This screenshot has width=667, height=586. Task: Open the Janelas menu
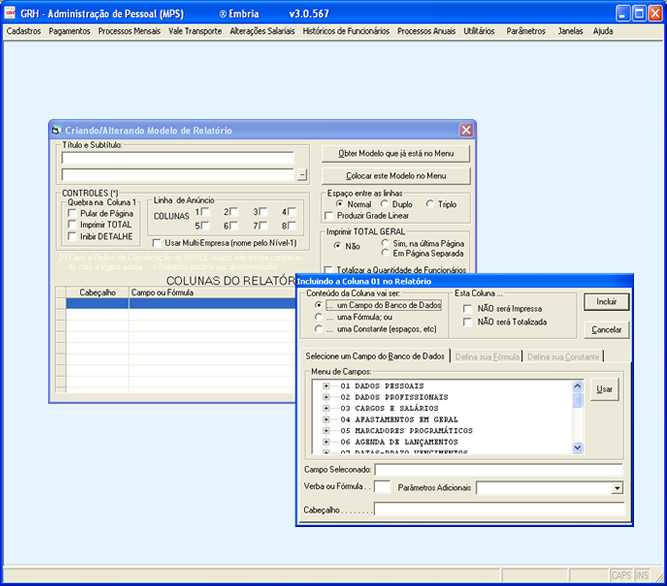tap(570, 31)
